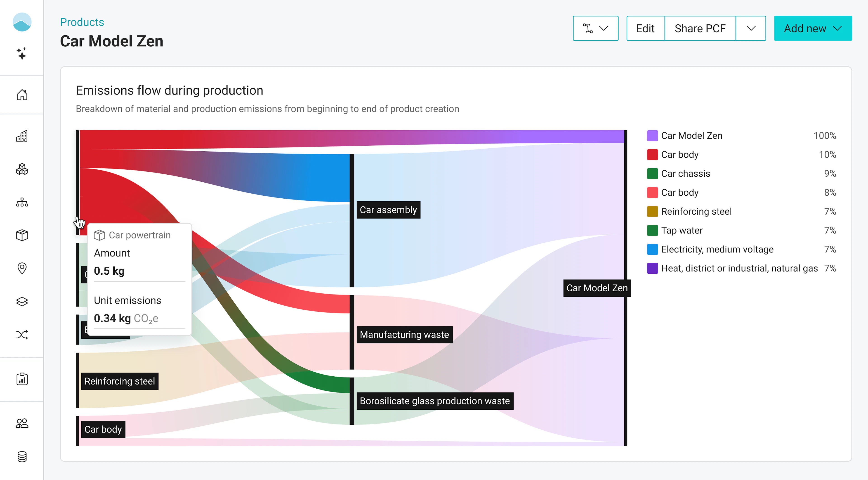Click the sparkle AI assistant icon
This screenshot has height=480, width=868.
click(x=22, y=54)
